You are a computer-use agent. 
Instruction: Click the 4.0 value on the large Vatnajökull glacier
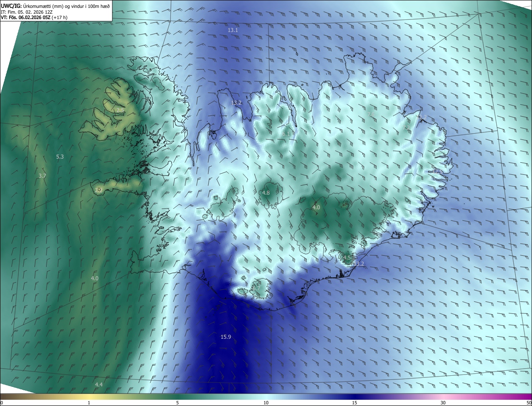(316, 207)
